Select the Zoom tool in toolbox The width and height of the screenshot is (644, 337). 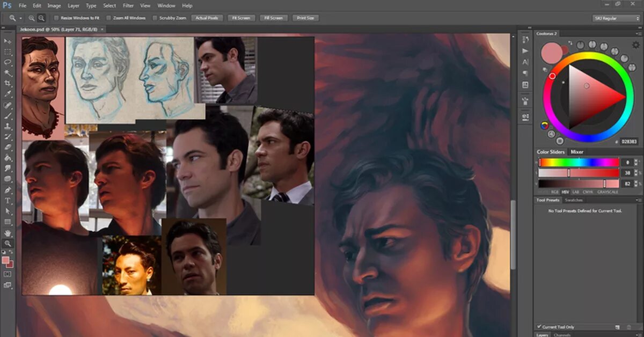pyautogui.click(x=8, y=244)
